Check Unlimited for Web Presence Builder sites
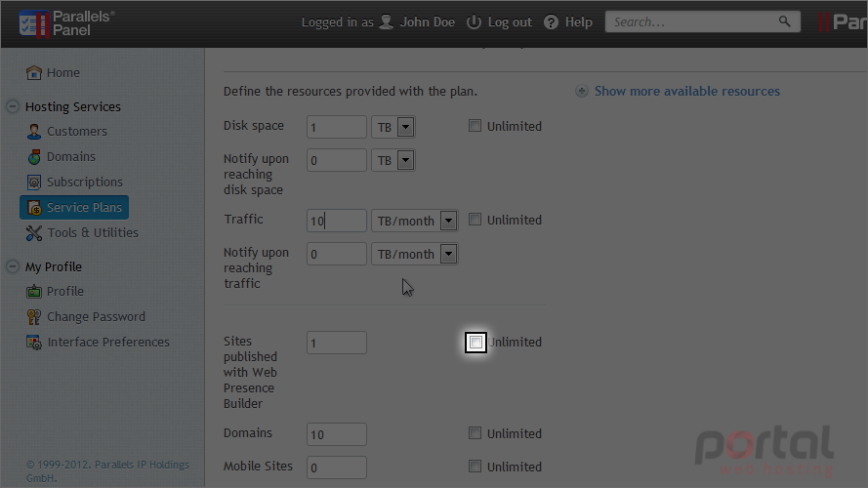 click(475, 342)
